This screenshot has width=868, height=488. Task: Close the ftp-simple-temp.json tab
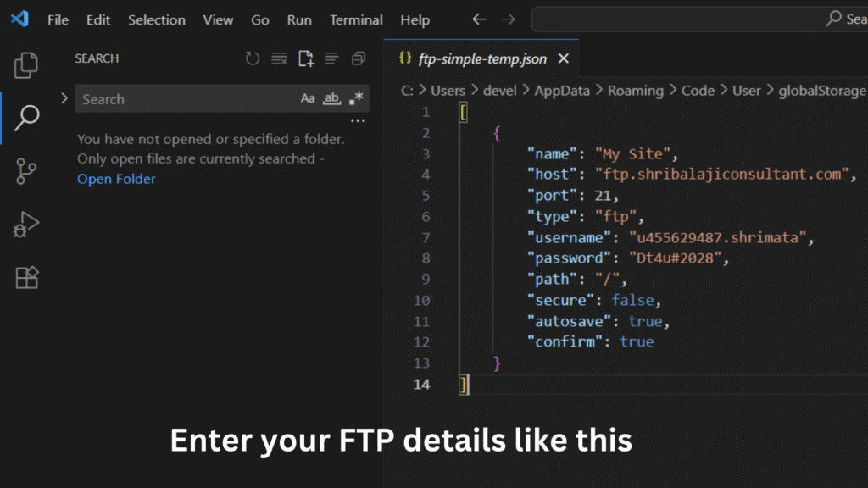click(x=564, y=59)
